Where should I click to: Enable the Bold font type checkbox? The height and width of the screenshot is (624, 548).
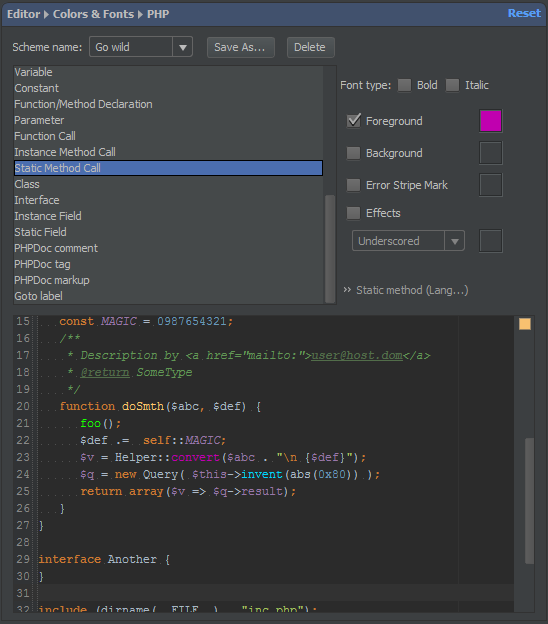tap(404, 85)
